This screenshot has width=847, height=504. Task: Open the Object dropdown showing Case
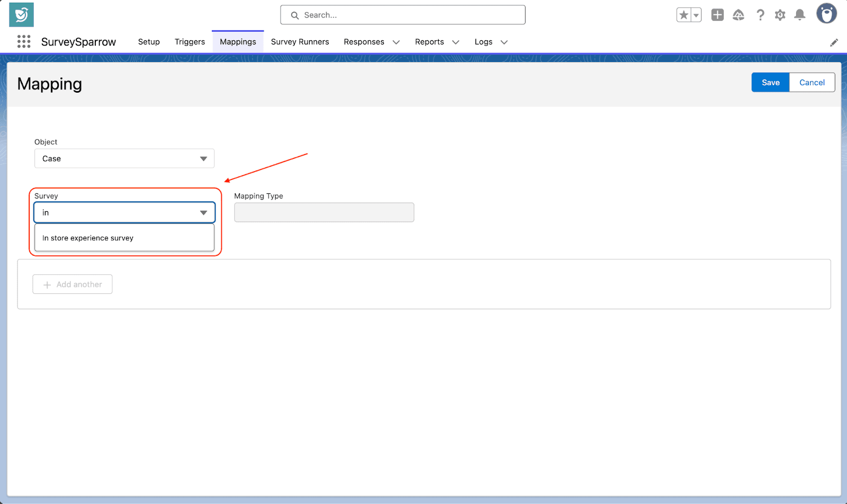[124, 159]
